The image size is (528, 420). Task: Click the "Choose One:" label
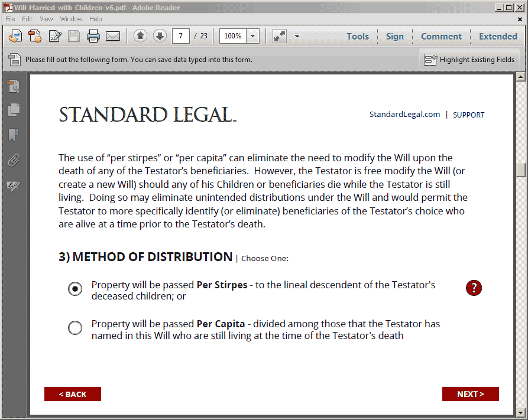pyautogui.click(x=265, y=259)
